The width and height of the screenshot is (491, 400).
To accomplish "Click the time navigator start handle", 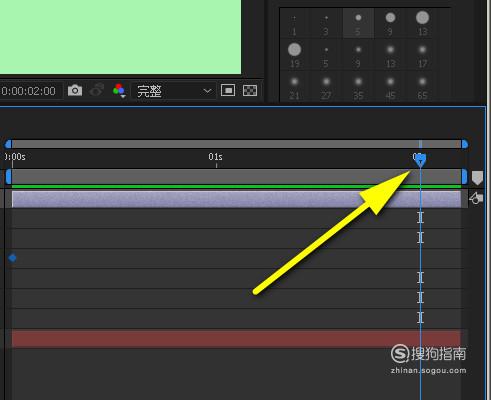I will (x=8, y=144).
